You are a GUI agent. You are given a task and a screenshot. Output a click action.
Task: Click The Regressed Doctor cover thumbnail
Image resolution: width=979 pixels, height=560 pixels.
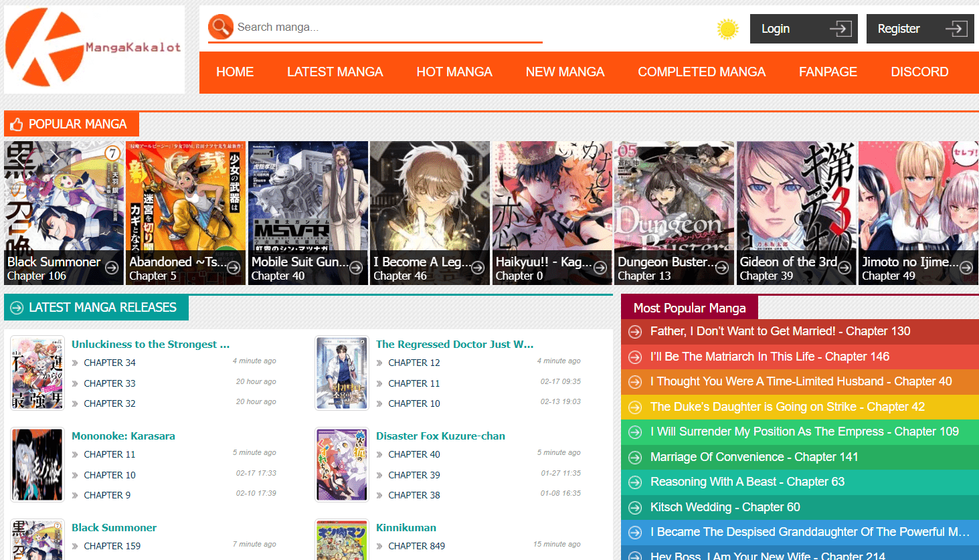(342, 373)
